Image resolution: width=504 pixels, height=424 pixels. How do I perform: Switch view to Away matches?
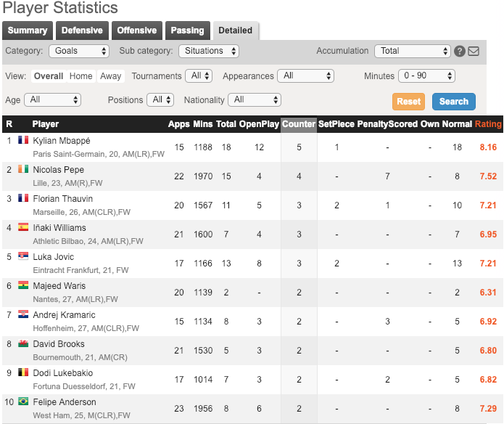(110, 76)
